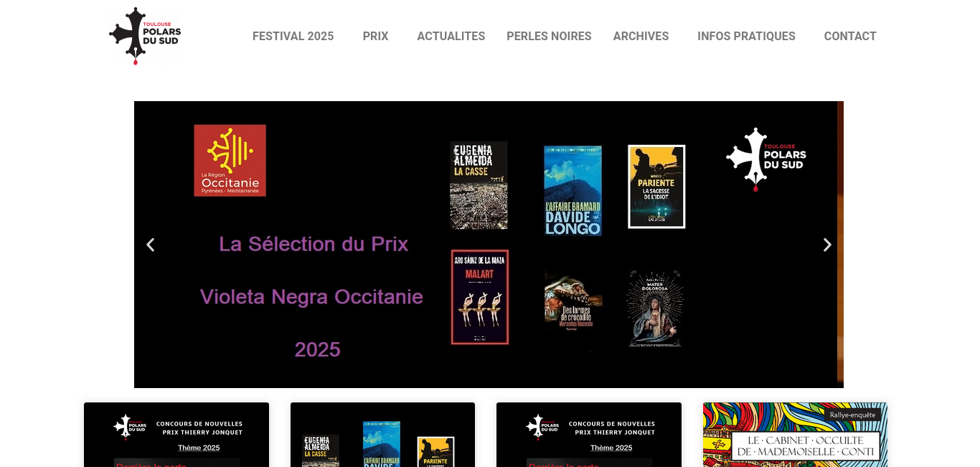
Task: Click 'Violeta Negra Occitanie' slide text
Action: point(311,297)
